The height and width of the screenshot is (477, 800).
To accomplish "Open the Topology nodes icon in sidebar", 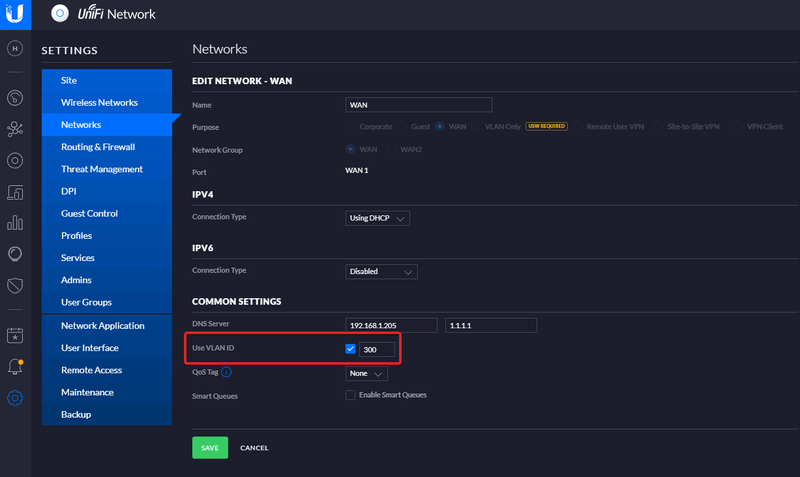I will 15,129.
